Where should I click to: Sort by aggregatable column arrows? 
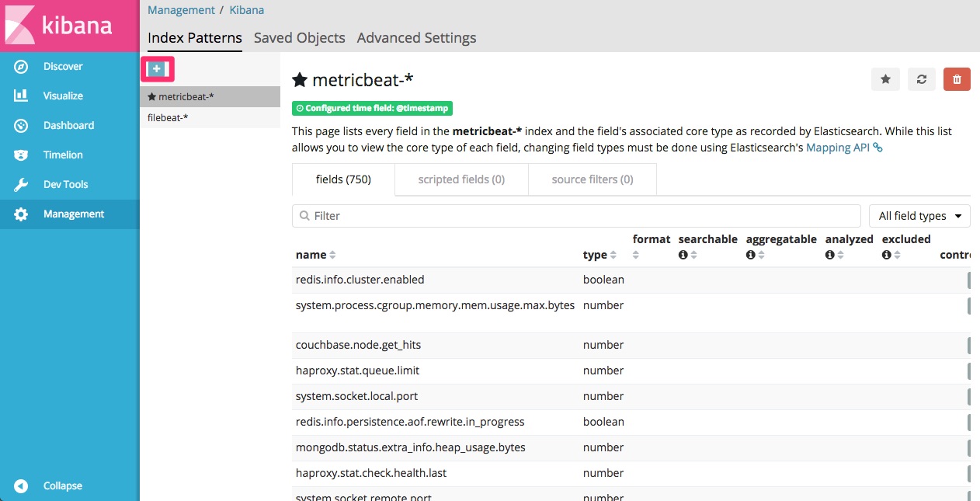click(761, 255)
